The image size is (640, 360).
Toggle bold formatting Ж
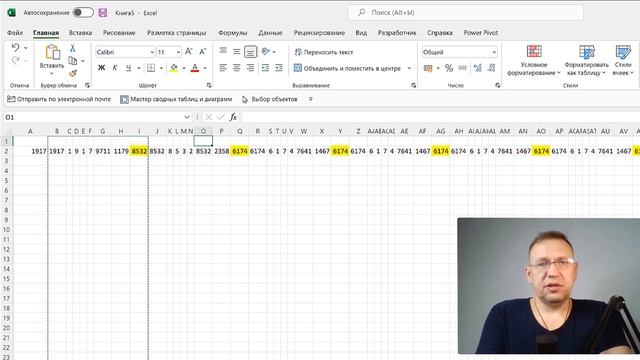tap(102, 68)
